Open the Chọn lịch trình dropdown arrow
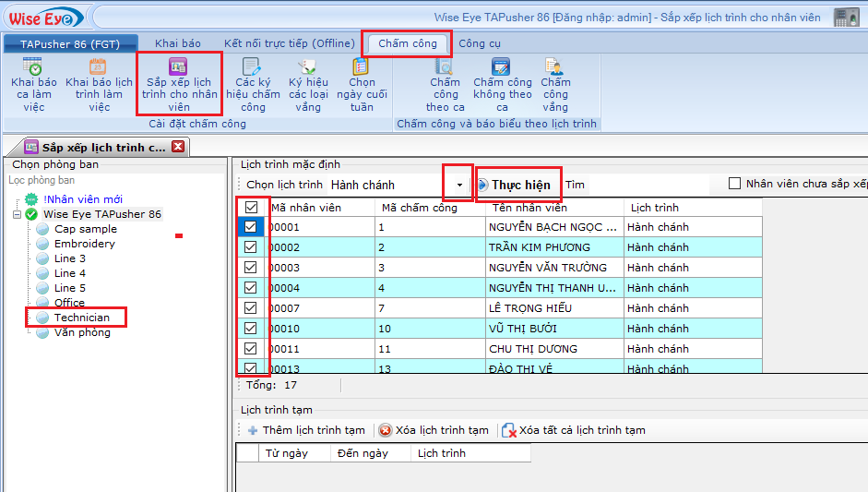Image resolution: width=868 pixels, height=492 pixels. coord(459,185)
